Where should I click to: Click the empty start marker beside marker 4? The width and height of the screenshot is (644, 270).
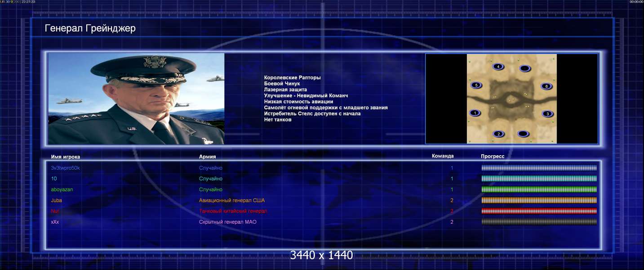pos(524,68)
